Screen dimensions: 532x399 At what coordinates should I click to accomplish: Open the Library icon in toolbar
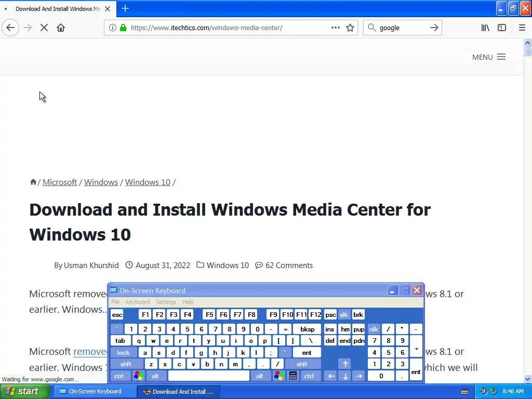pos(485,28)
